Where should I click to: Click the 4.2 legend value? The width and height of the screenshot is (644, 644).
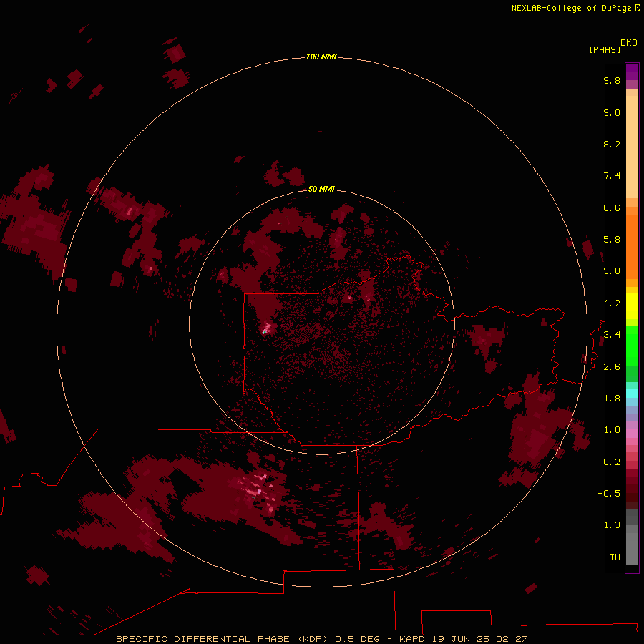612,303
